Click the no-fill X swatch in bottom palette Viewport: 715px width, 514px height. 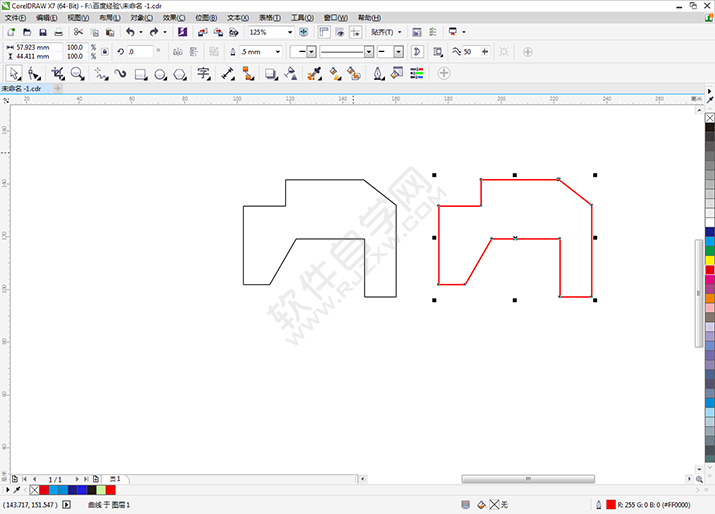coord(36,490)
